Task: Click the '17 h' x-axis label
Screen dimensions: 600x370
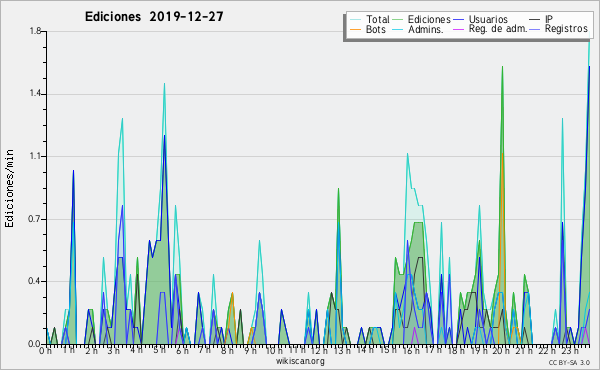Action: click(433, 350)
